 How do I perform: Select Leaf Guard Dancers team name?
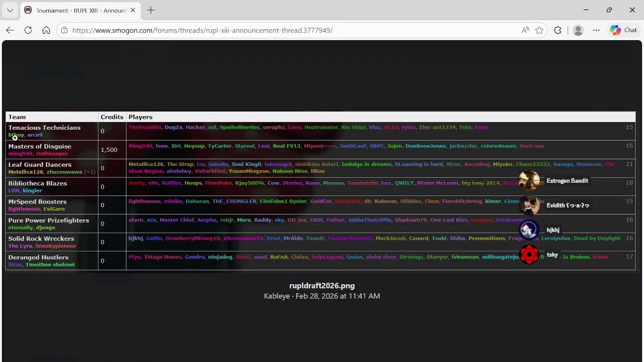click(40, 164)
